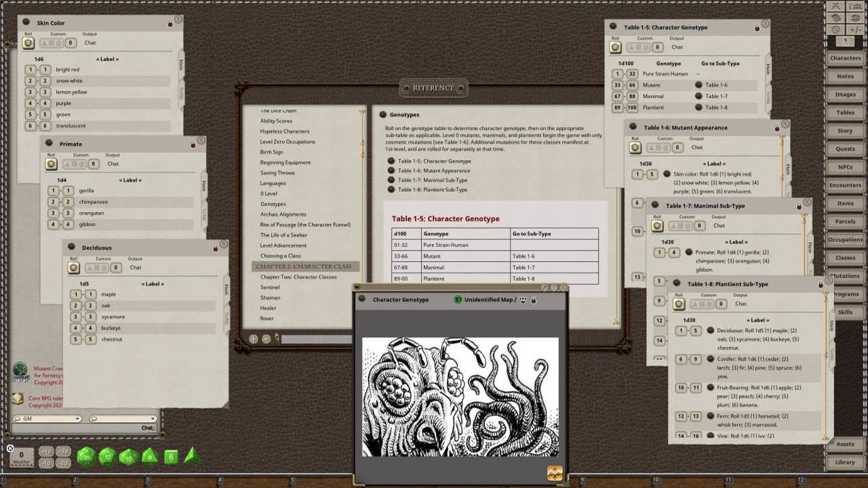Screen dimensions: 868x488
Task: Open the Tables sidebar tab
Action: (x=845, y=113)
